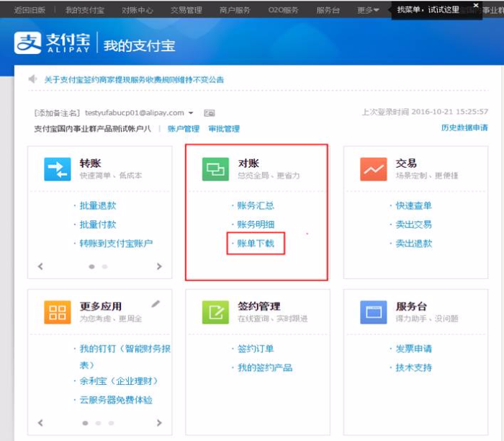Viewport: 504px width, 441px height.
Task: Open 我的支付宝 in the top navigation
Action: (x=84, y=10)
